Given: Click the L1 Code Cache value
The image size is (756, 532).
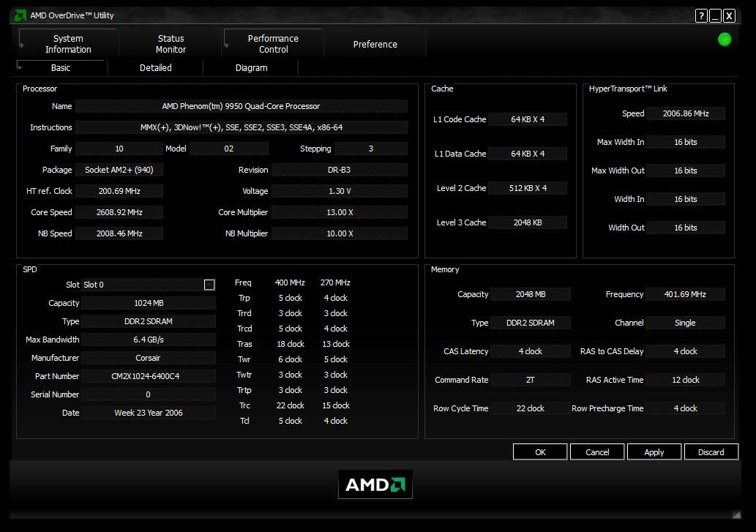Looking at the screenshot, I should point(528,119).
